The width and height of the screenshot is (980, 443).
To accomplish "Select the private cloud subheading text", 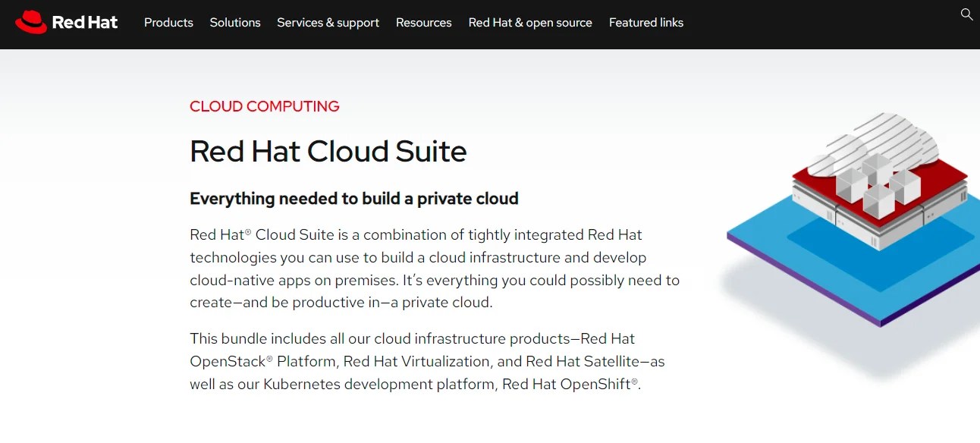I will pyautogui.click(x=353, y=199).
